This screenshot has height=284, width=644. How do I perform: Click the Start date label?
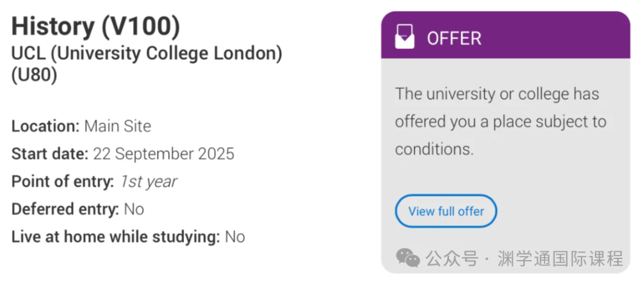click(49, 154)
